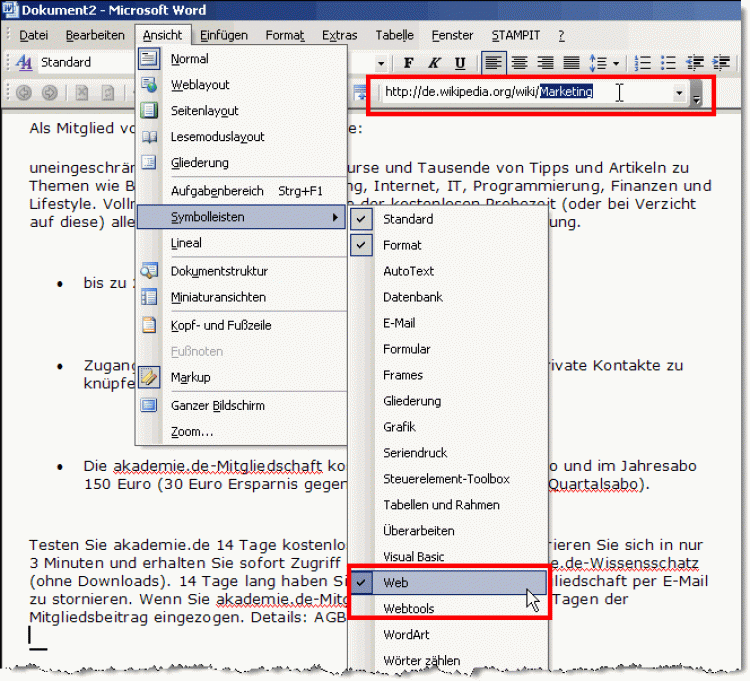Click the Bold formatting button

(x=408, y=63)
